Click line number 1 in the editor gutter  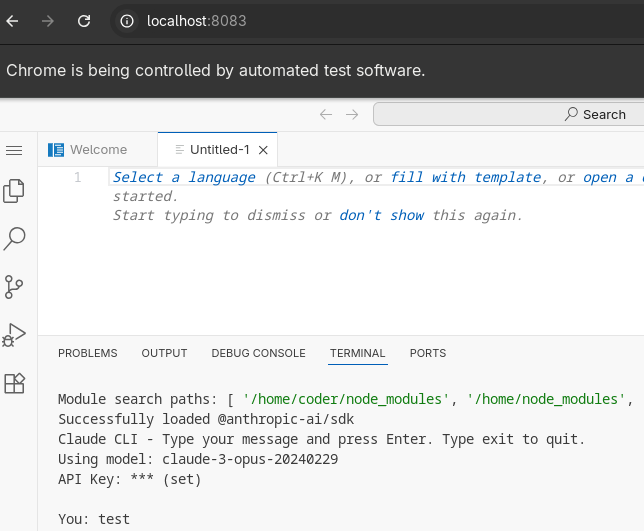click(x=78, y=177)
